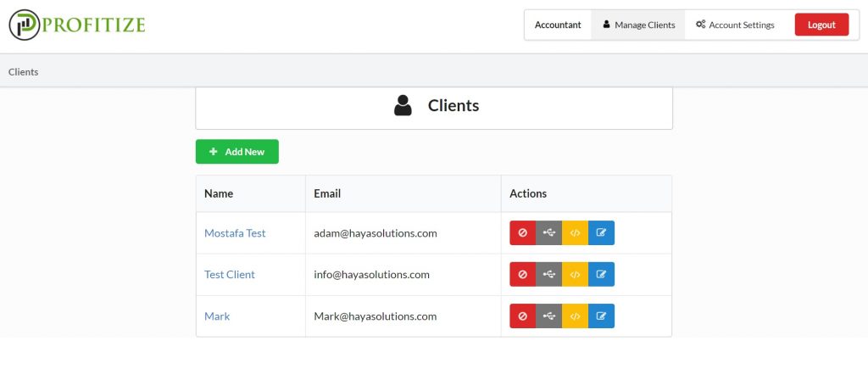868x380 pixels.
Task: Click blue edit icon for Test Client
Action: click(x=601, y=274)
